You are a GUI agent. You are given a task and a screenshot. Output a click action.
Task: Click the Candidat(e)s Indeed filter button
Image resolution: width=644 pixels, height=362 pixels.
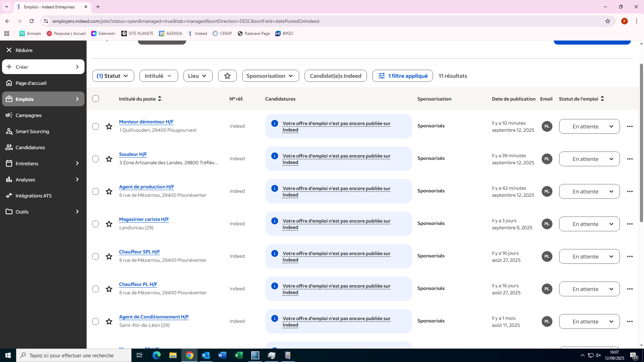(x=335, y=76)
